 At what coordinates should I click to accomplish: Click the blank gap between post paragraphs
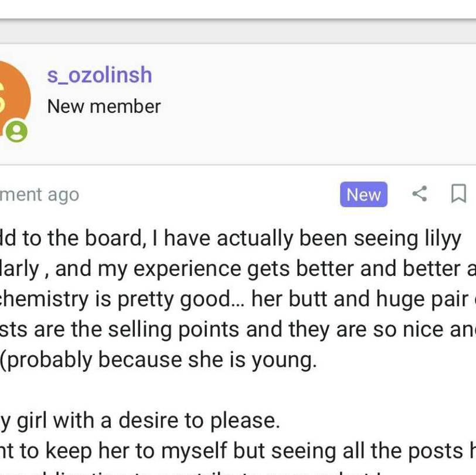point(234,389)
